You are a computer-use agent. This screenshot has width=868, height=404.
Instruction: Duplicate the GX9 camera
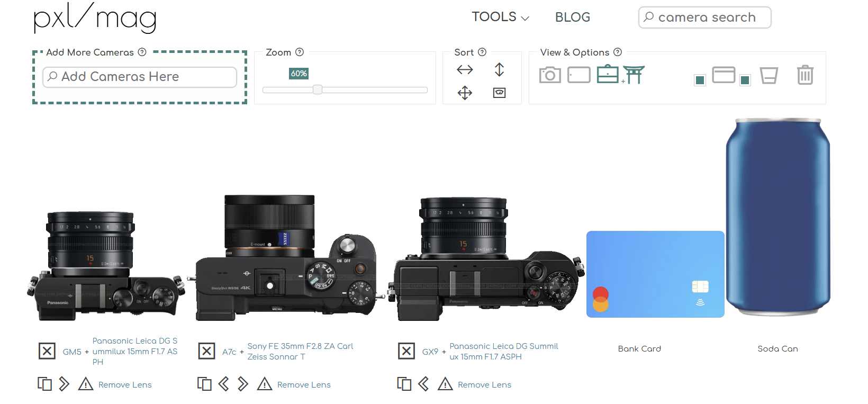[x=404, y=384]
